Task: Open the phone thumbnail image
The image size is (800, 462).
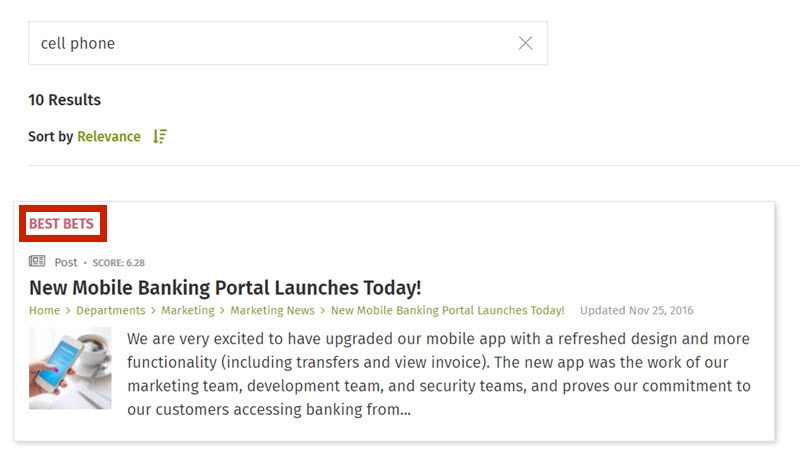Action: click(x=70, y=368)
